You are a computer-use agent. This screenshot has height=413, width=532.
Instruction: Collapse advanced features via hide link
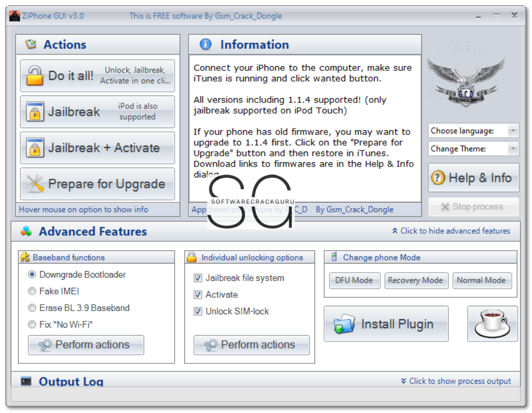click(x=451, y=231)
